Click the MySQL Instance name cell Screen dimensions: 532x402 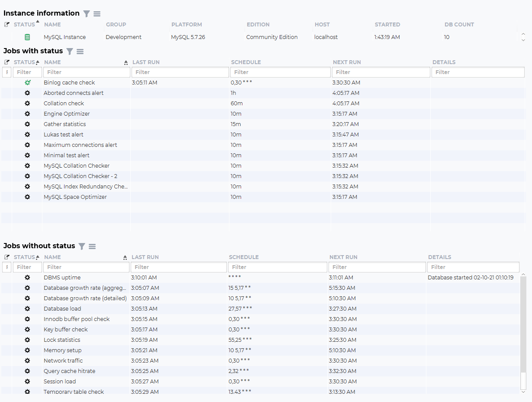tap(64, 37)
